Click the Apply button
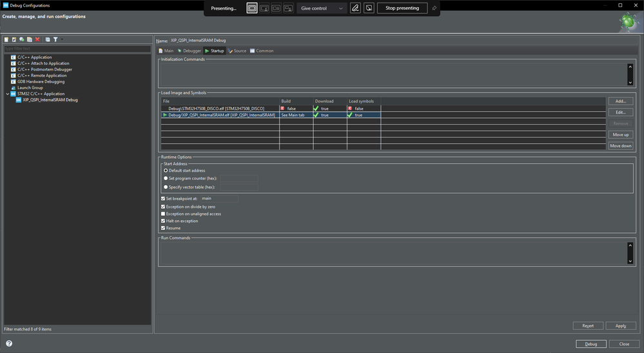This screenshot has width=644, height=353. coord(620,326)
